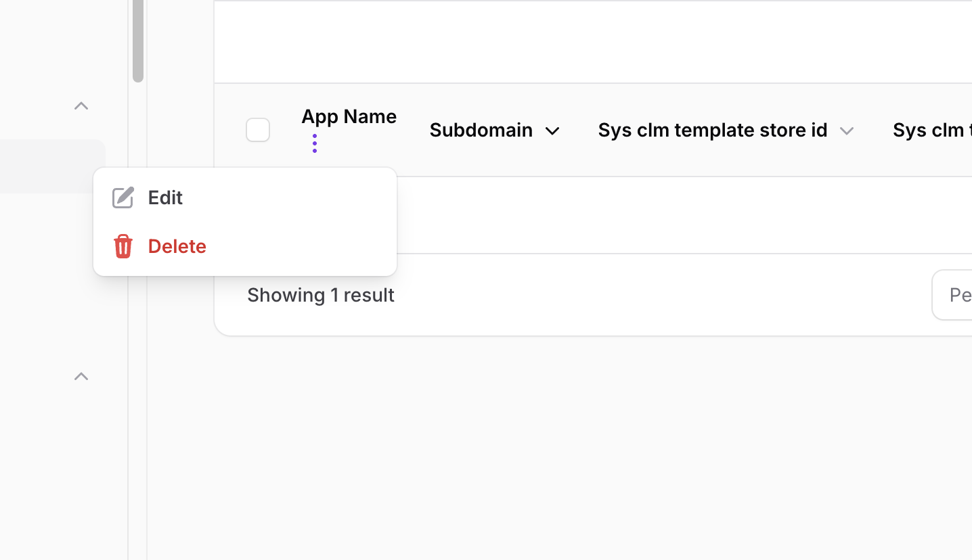The width and height of the screenshot is (972, 560).
Task: Collapse the upper sidebar section chevron
Action: (x=81, y=106)
